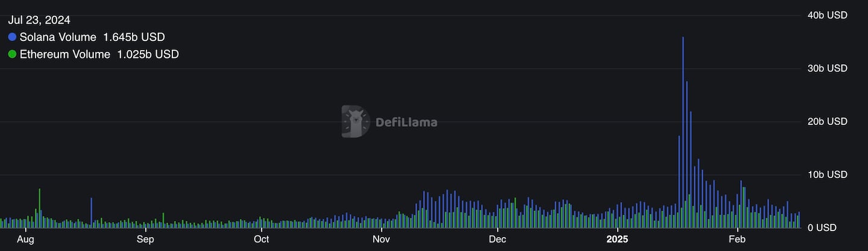Click the Oct x-axis label

(261, 240)
